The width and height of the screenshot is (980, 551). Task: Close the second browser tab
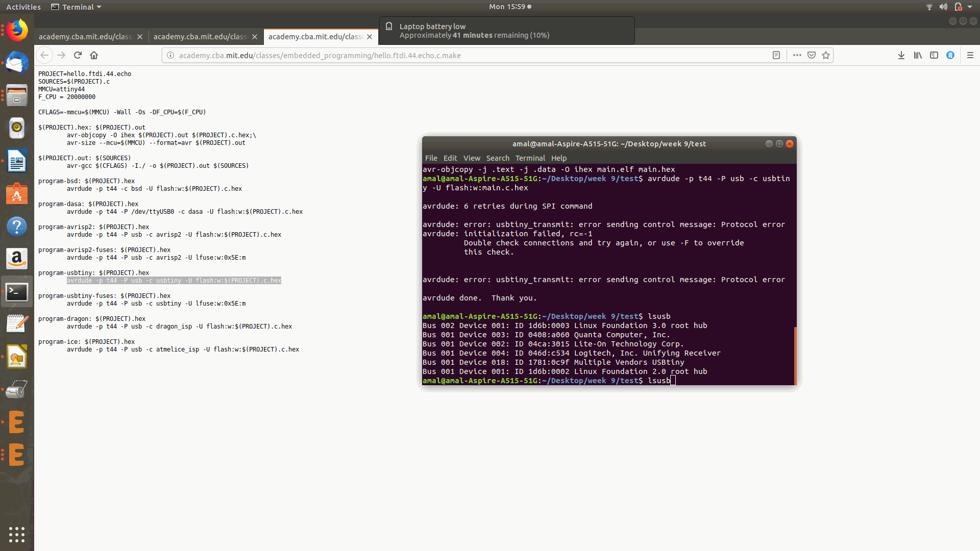tap(255, 37)
